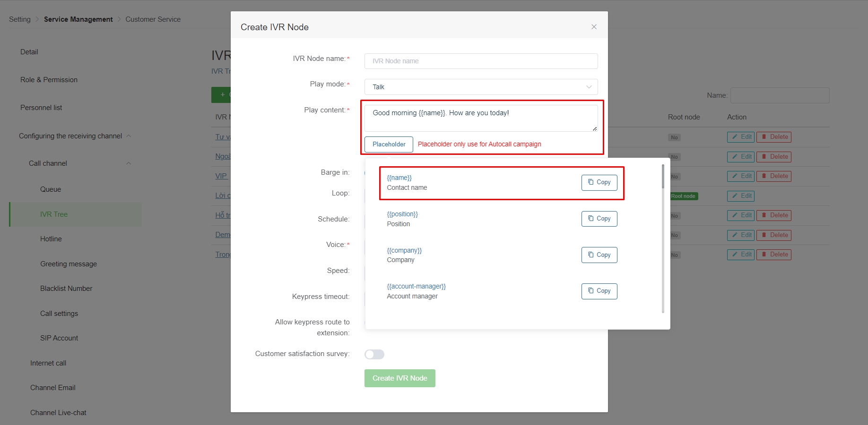Copy the {{position}} placeholder

599,219
